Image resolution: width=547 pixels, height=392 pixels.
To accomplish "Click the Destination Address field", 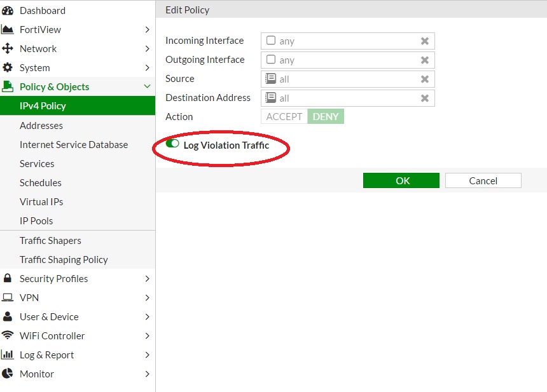I will click(x=348, y=98).
